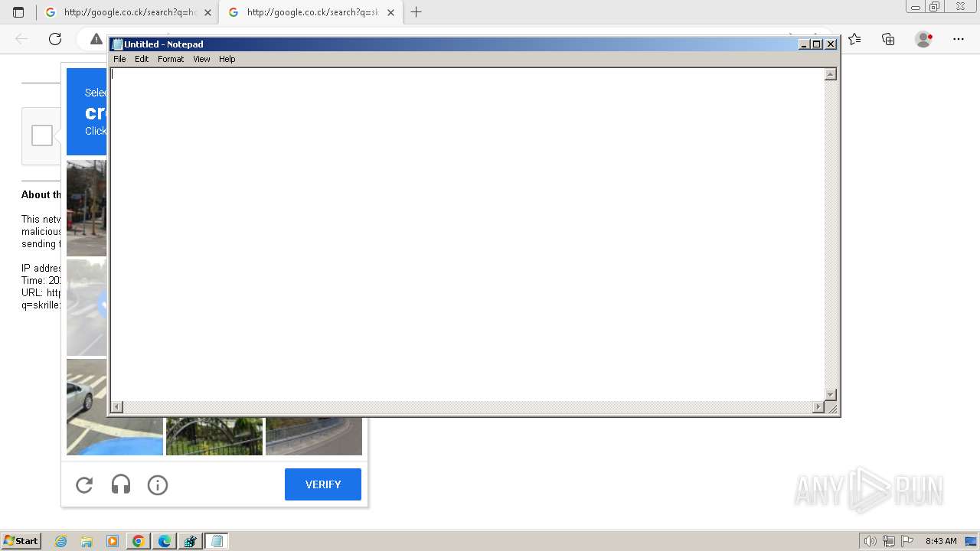Image resolution: width=980 pixels, height=551 pixels.
Task: Go back in the browser
Action: pos(21,39)
